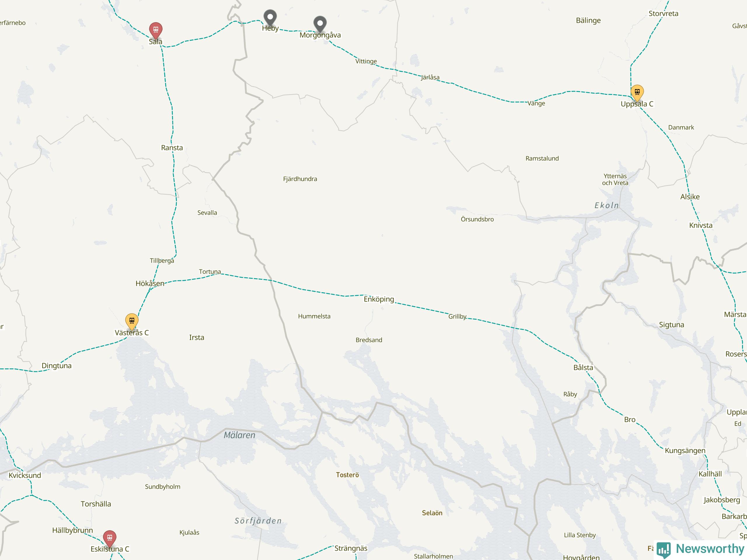747x560 pixels.
Task: Click the Knivsta town label
Action: click(x=701, y=225)
